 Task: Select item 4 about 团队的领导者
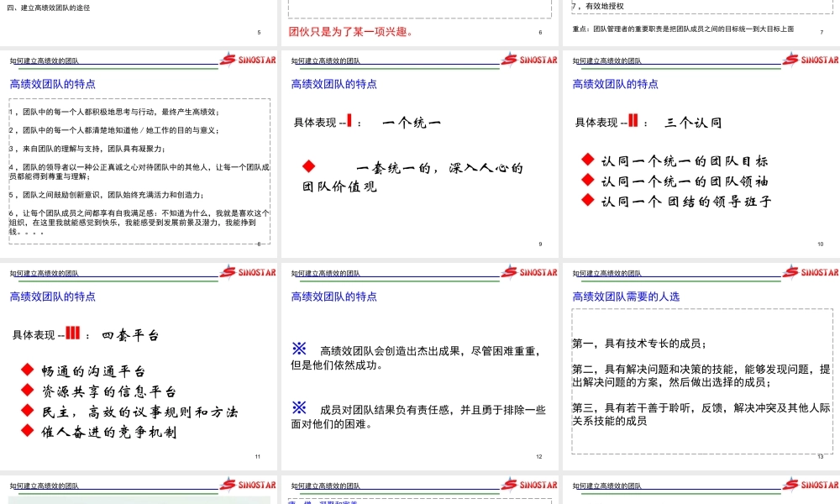[139, 171]
